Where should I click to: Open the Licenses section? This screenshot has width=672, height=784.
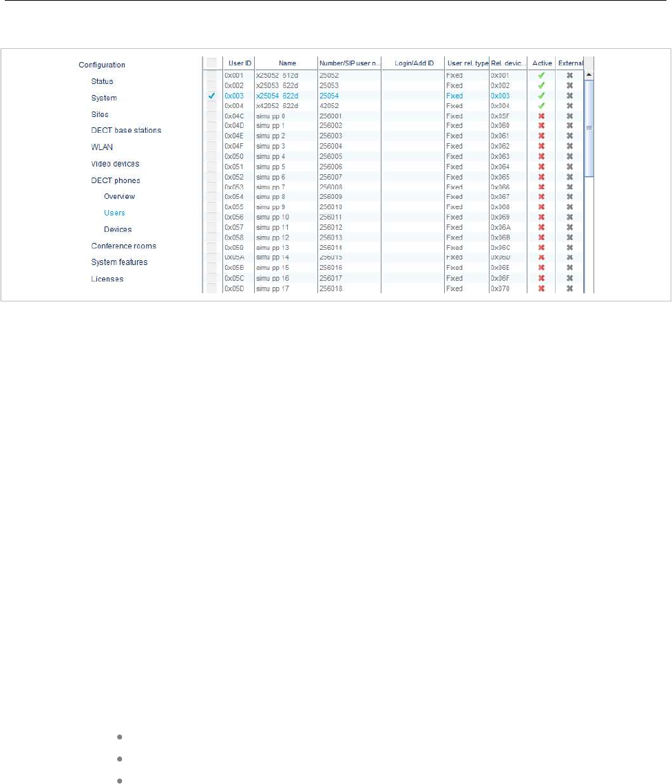click(107, 279)
